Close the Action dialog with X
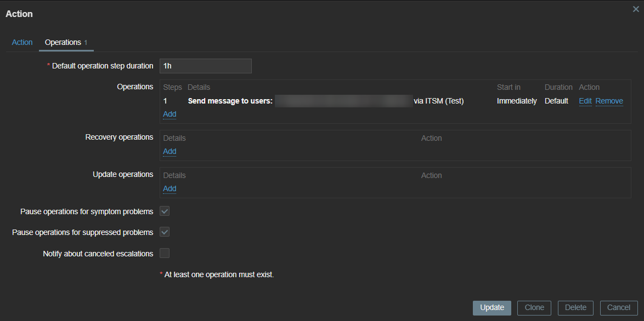Viewport: 644px width, 321px height. (x=636, y=9)
